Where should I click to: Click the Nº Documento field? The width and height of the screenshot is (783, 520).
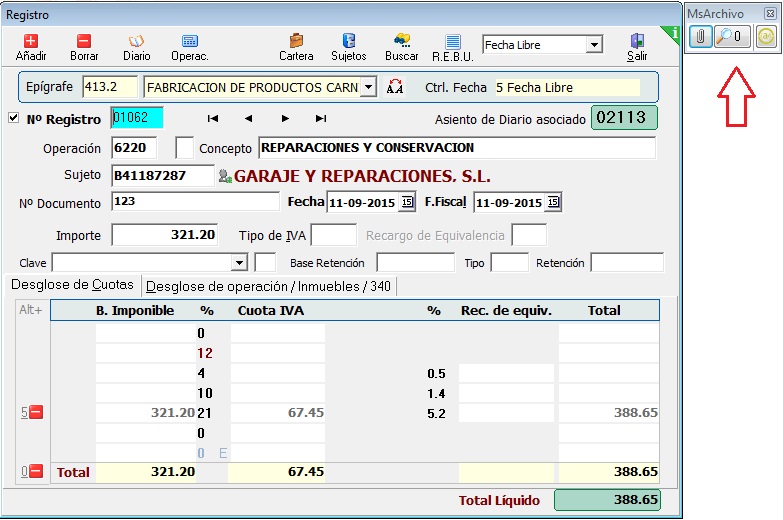coord(195,201)
